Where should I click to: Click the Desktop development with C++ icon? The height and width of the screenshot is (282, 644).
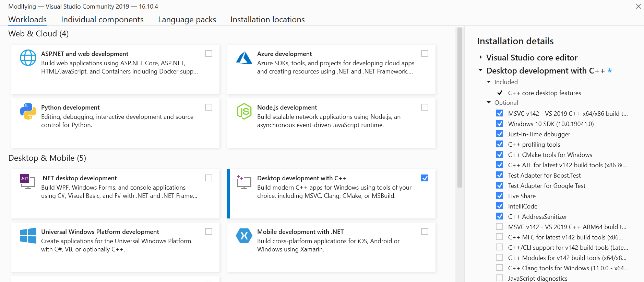(244, 182)
